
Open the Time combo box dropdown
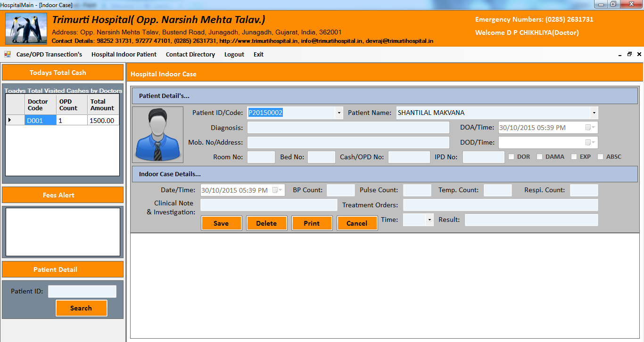point(429,220)
